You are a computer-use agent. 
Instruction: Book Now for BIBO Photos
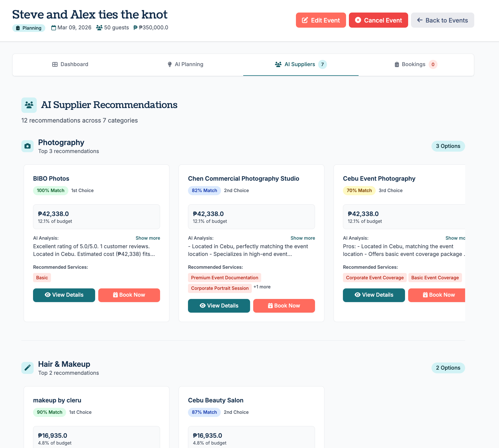(x=129, y=295)
